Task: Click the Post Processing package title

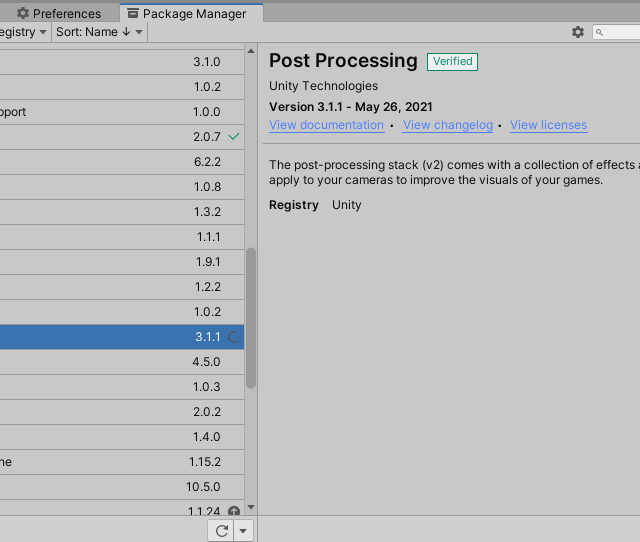Action: point(343,61)
